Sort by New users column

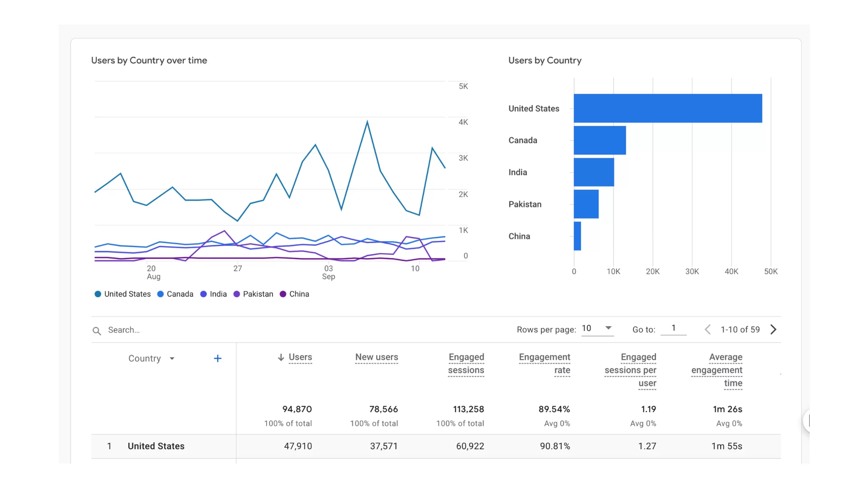[x=376, y=357]
